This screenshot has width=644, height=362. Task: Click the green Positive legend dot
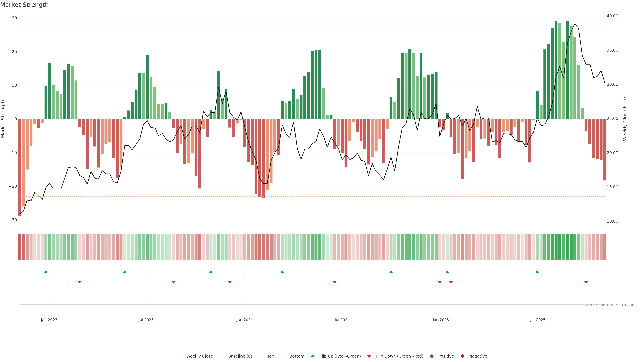[x=432, y=356]
